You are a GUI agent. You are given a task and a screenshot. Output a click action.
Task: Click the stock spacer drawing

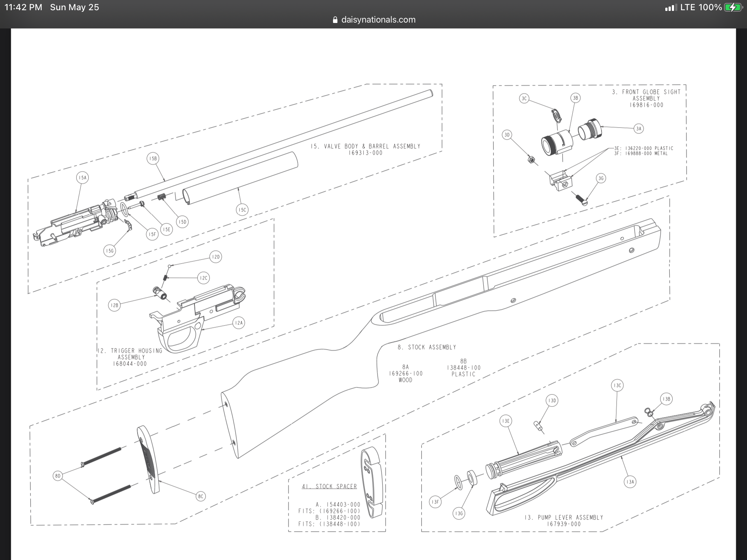coord(372,482)
